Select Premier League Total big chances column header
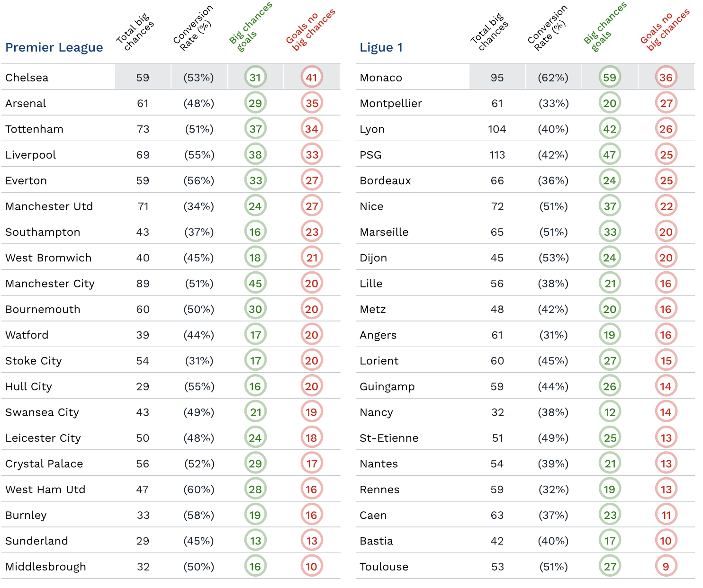Viewport: 703px width, 588px height. [135, 32]
